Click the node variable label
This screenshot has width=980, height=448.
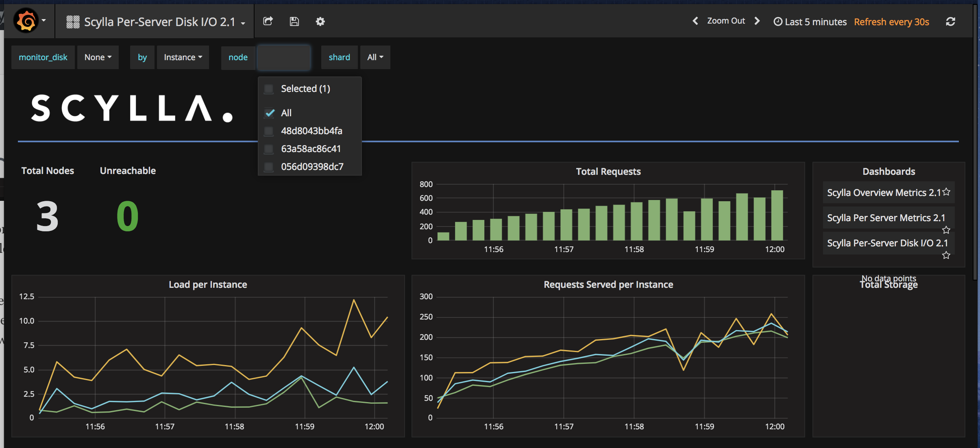tap(238, 57)
